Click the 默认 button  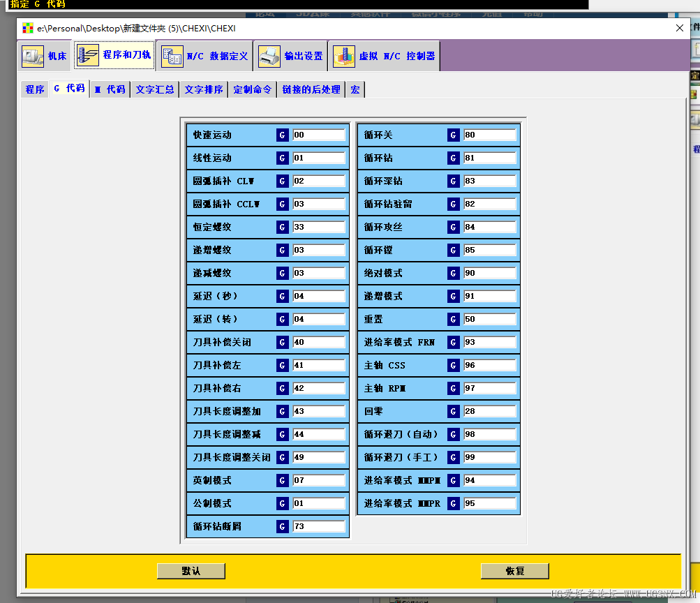pos(191,571)
